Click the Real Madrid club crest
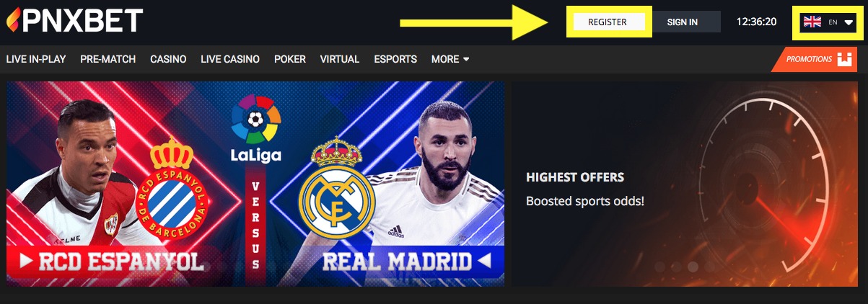Screen dimensions: 868x304 (x=336, y=189)
